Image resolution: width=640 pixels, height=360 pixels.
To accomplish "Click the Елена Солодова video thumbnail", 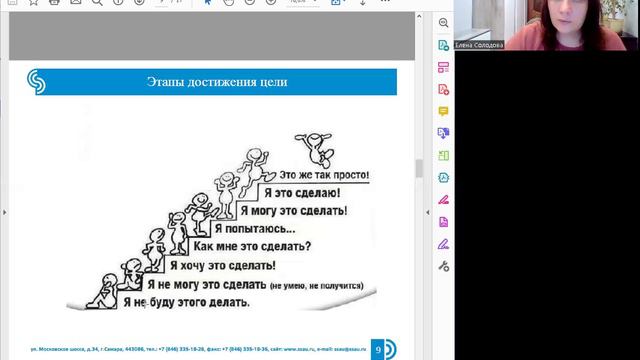I will (547, 25).
